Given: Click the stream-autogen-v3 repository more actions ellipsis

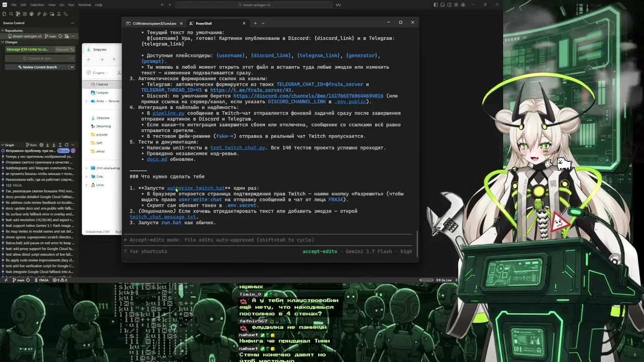Looking at the screenshot, I should [x=72, y=36].
